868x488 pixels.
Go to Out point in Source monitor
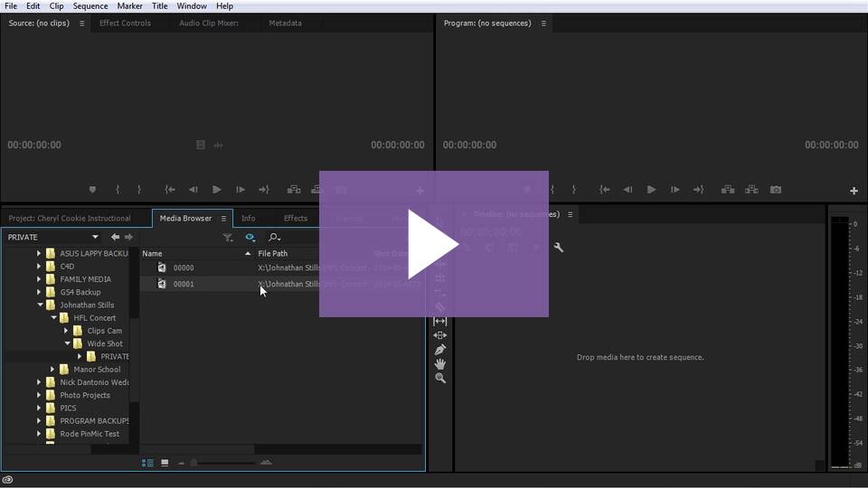[264, 190]
